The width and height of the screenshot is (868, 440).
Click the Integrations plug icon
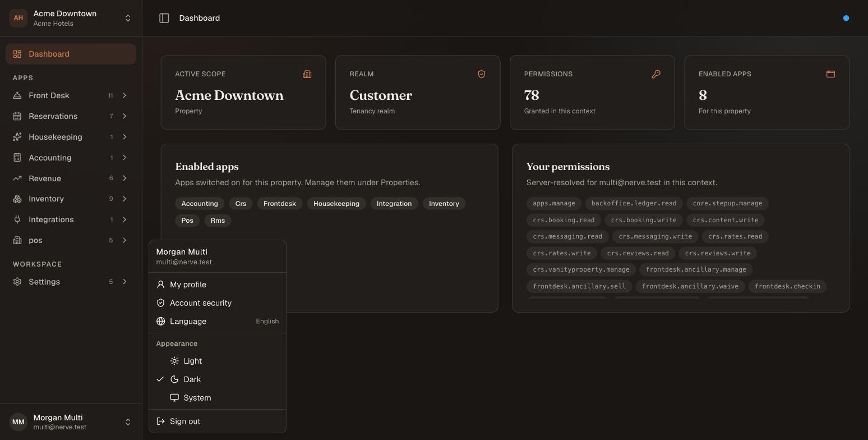[17, 219]
